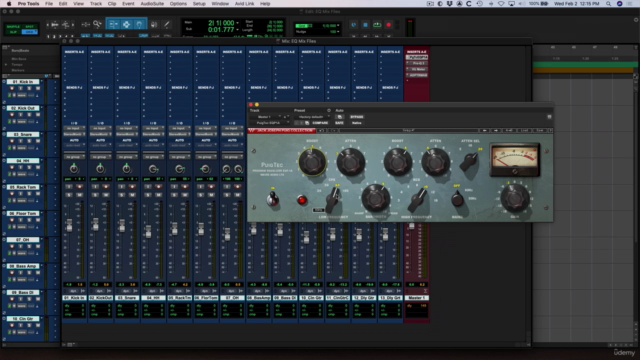Open the factory default preset dropdown
Screen dimensions: 640x360
tap(313, 117)
